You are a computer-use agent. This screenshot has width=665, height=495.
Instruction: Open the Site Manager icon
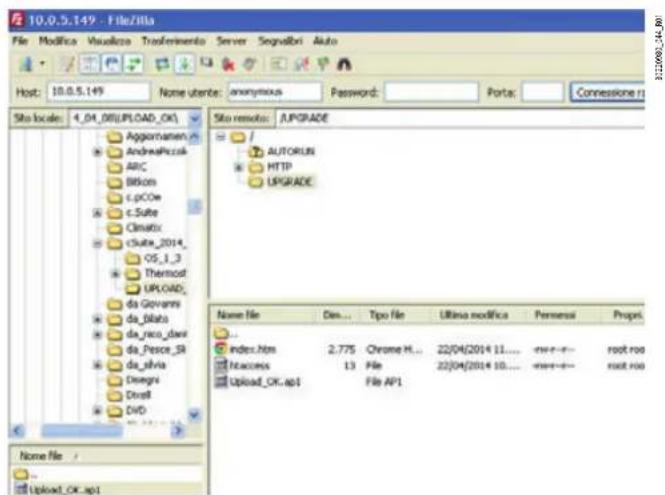tap(26, 64)
